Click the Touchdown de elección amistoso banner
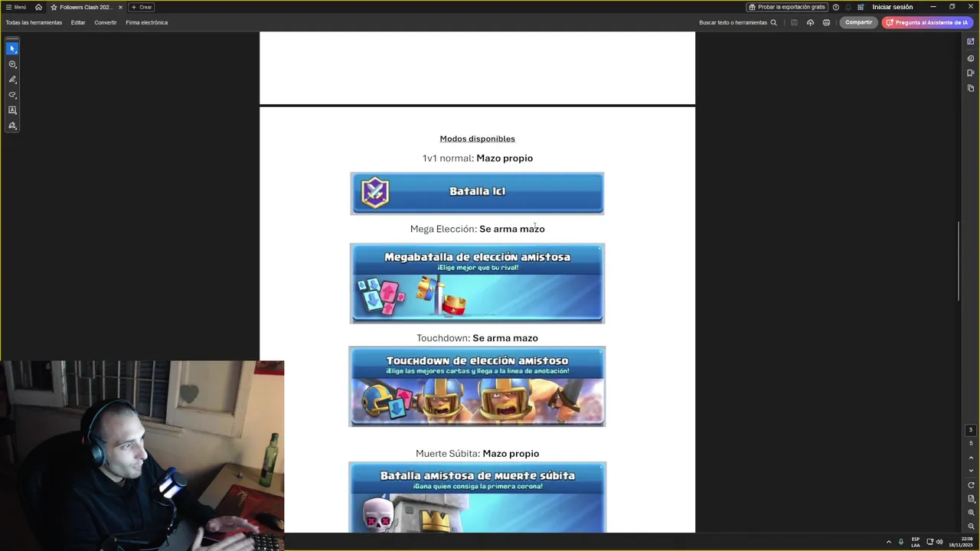 pos(477,386)
